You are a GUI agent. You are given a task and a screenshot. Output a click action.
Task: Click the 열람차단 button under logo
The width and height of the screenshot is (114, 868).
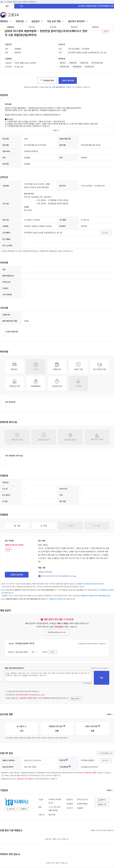[23, 809]
